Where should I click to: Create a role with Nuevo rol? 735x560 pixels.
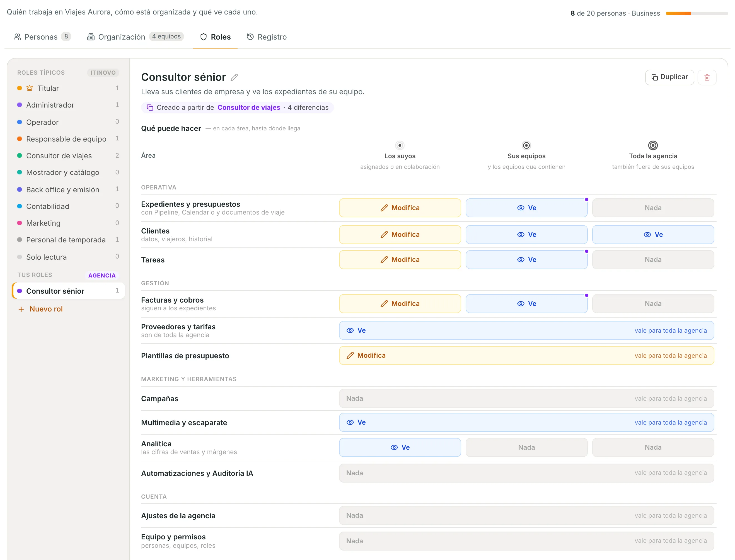40,309
